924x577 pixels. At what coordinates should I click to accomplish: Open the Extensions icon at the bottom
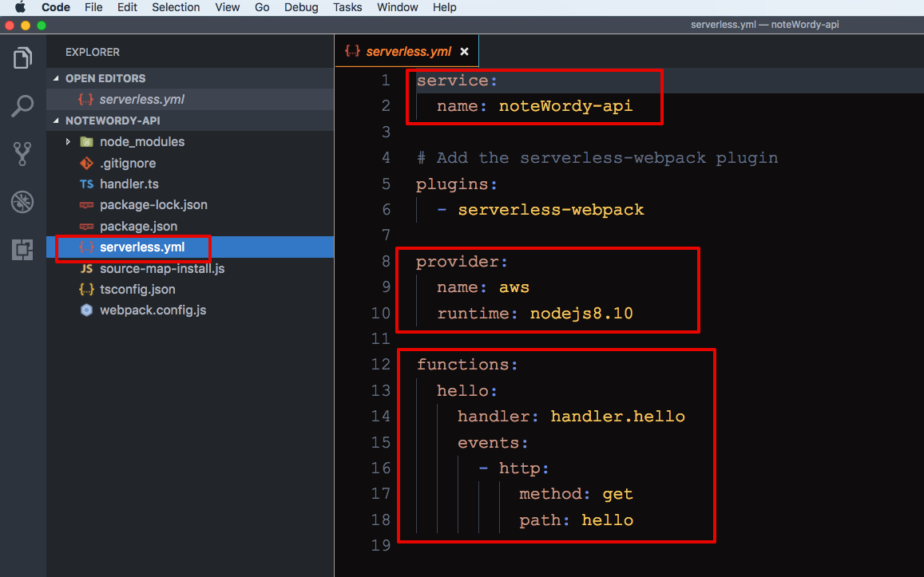[22, 250]
